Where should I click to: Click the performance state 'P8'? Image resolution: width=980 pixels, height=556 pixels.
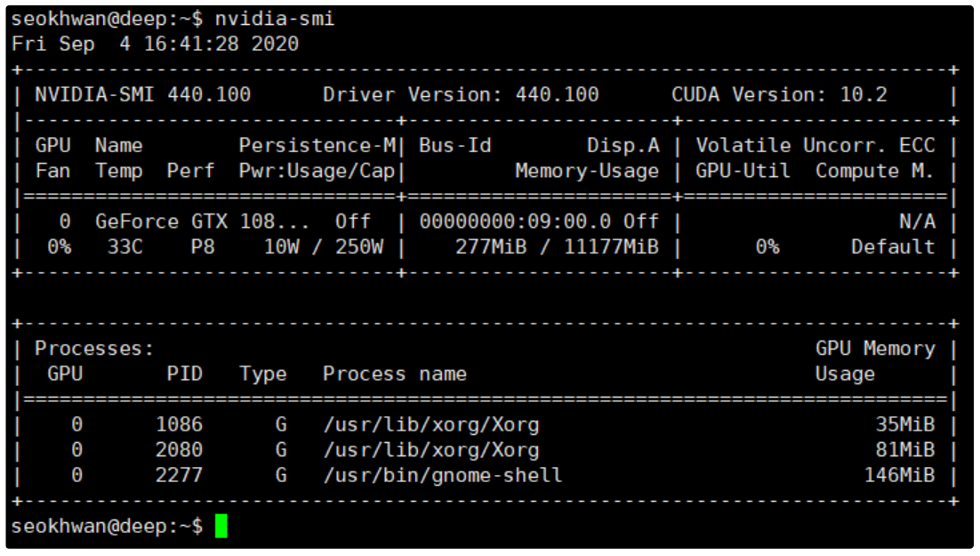(x=203, y=247)
